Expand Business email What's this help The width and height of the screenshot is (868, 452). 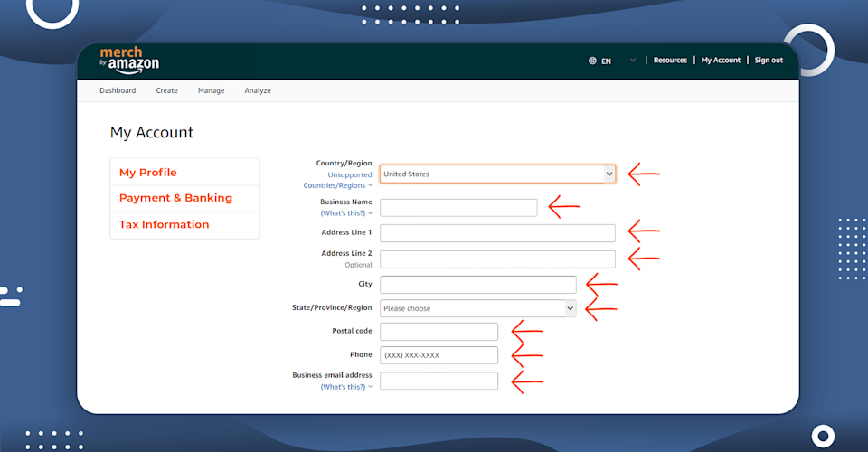tap(346, 387)
